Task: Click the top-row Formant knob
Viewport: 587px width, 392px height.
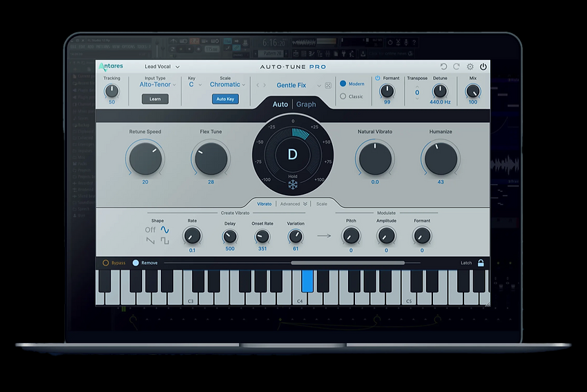Action: [x=387, y=91]
